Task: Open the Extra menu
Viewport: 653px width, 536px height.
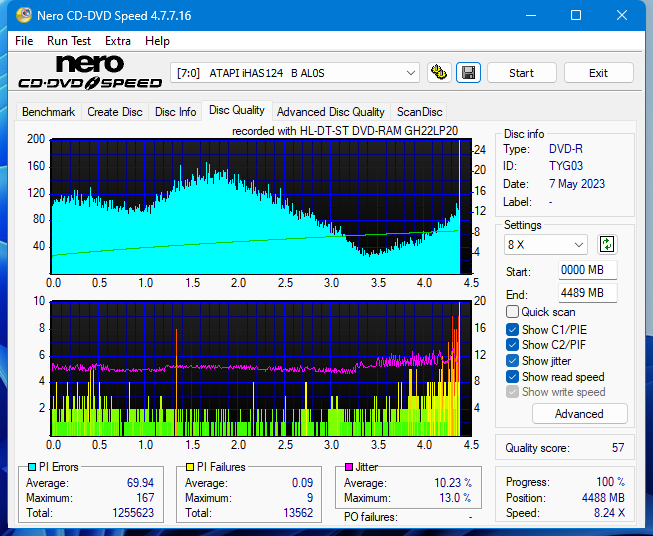Action: click(x=118, y=41)
